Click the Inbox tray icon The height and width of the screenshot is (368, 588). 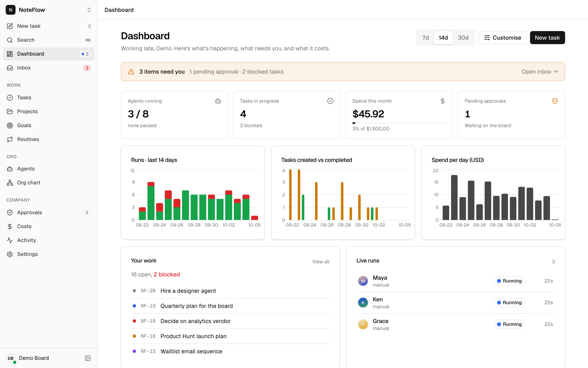coord(10,68)
